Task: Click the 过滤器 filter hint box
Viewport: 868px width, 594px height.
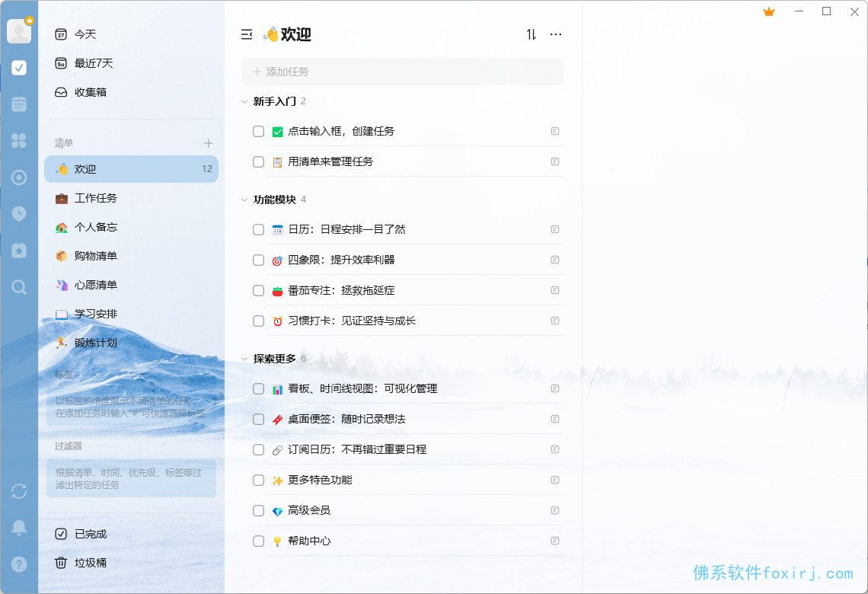Action: pos(131,478)
